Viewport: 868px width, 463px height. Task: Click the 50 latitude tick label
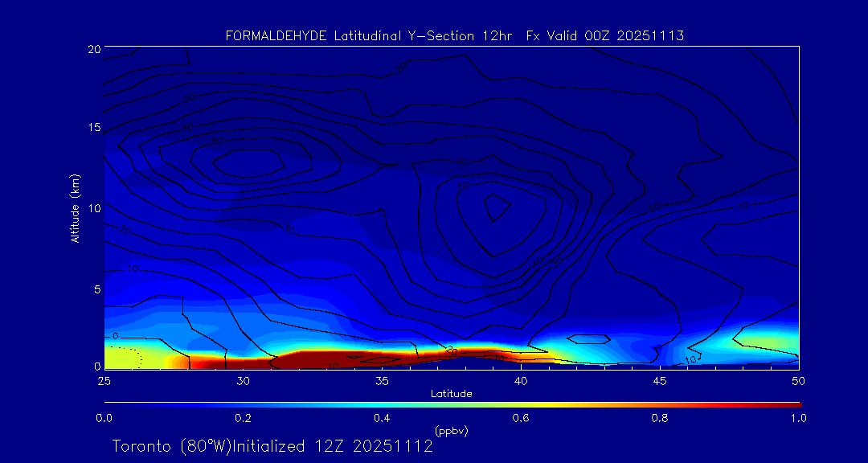tap(798, 379)
